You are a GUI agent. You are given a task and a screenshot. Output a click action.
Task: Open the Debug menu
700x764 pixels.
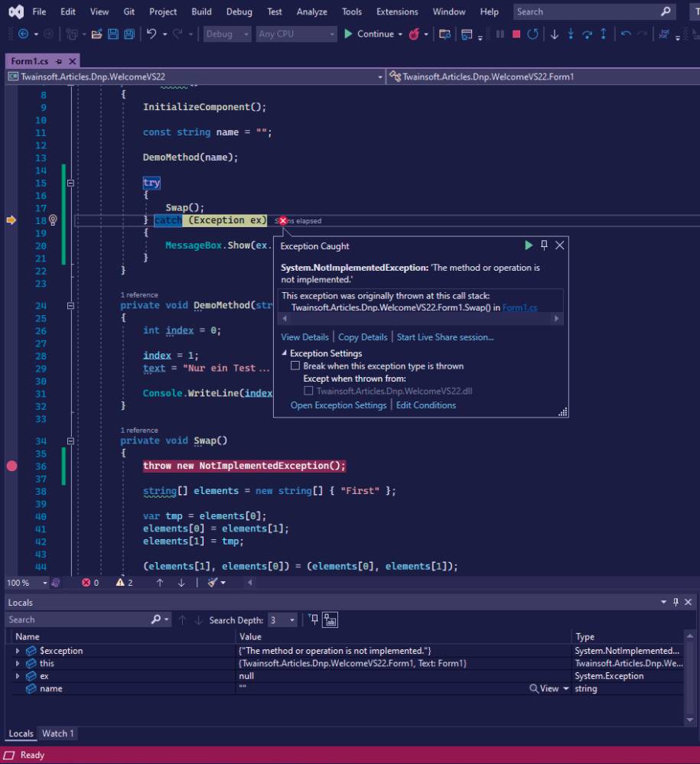239,11
